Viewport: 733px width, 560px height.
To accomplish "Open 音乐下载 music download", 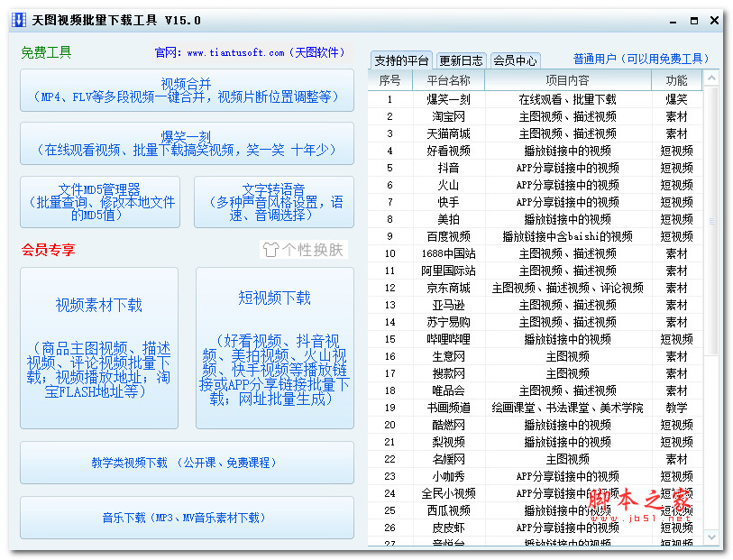I will click(187, 518).
